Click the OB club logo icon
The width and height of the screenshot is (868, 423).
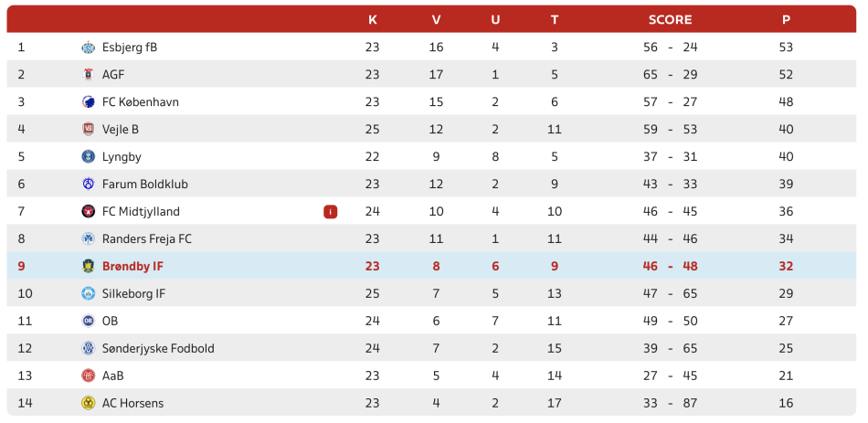pos(88,321)
